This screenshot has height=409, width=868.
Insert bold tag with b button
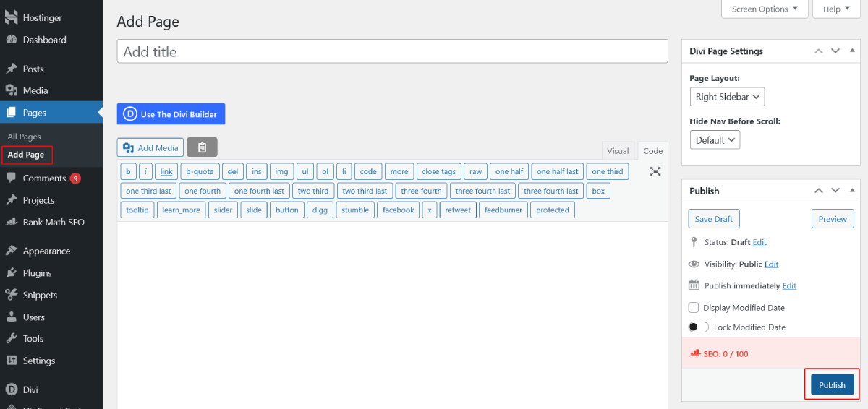point(128,171)
